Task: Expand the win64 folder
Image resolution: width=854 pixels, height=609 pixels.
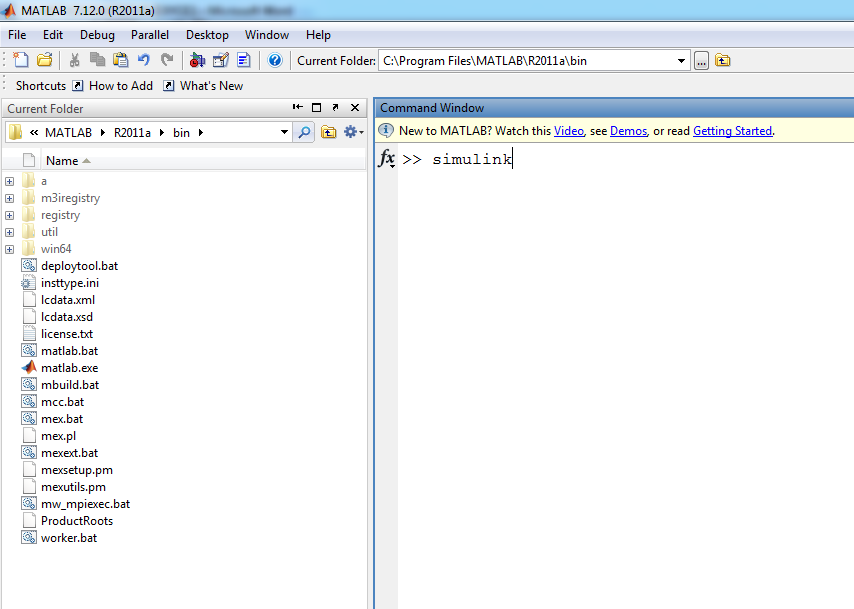Action: [9, 249]
